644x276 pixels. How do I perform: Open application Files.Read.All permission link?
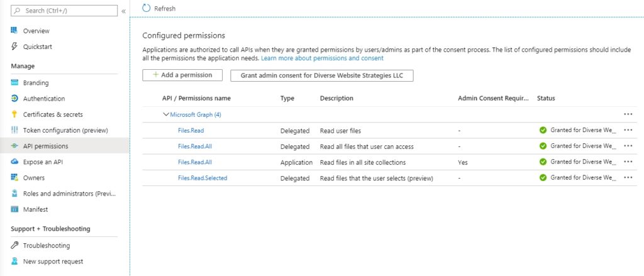(195, 162)
